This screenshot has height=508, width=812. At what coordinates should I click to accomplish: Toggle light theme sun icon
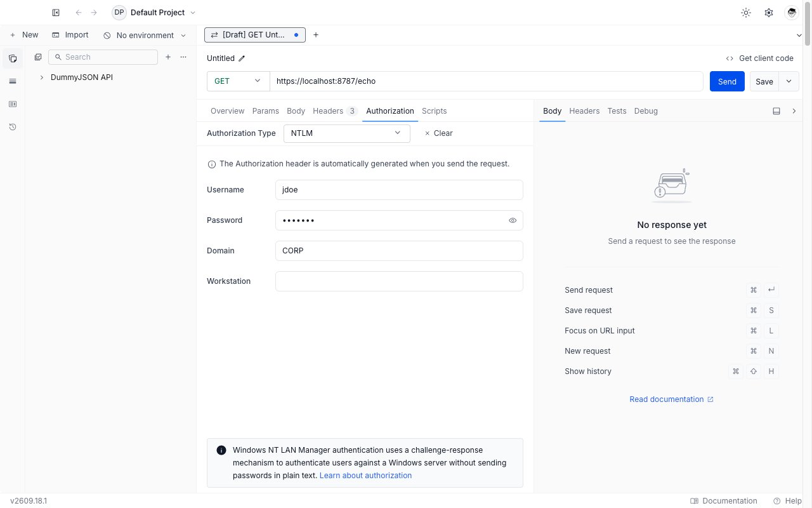pos(746,13)
